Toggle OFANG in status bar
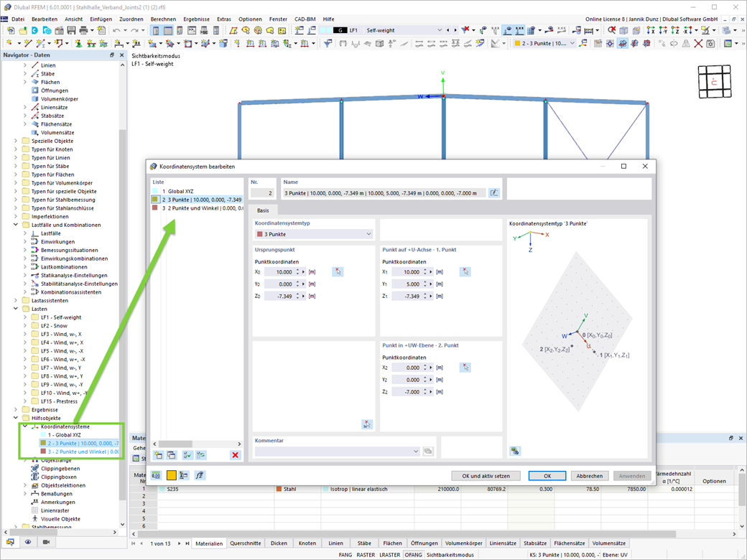Viewport: 747px width, 560px height. pos(413,555)
